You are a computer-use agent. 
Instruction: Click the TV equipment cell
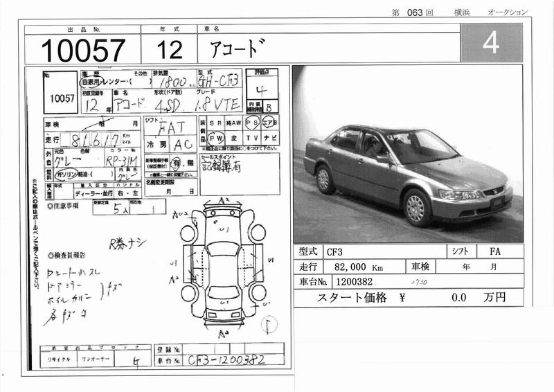click(x=252, y=138)
